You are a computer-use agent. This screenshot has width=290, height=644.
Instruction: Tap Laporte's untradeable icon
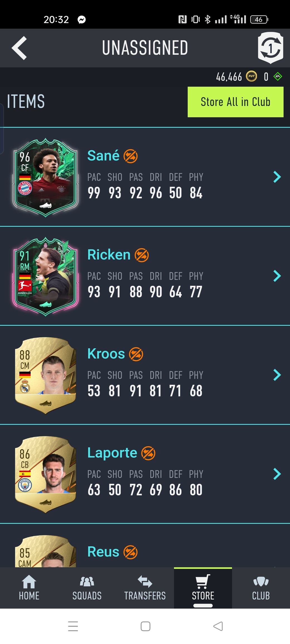point(148,453)
